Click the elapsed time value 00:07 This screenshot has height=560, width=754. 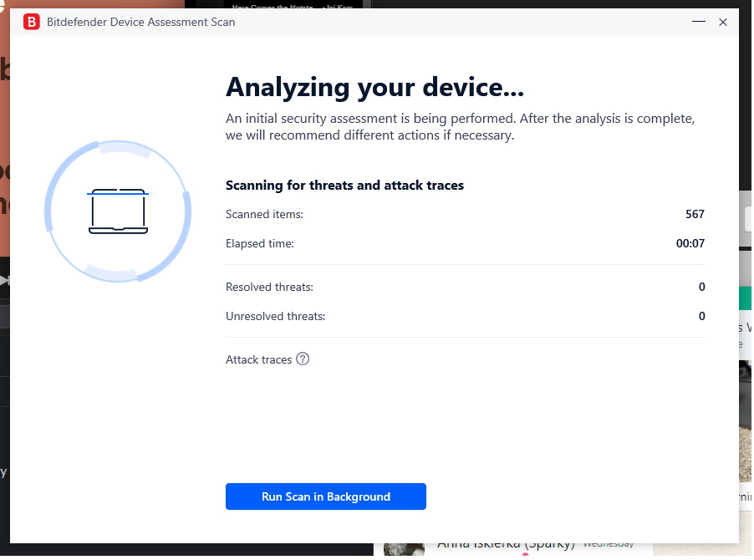690,244
